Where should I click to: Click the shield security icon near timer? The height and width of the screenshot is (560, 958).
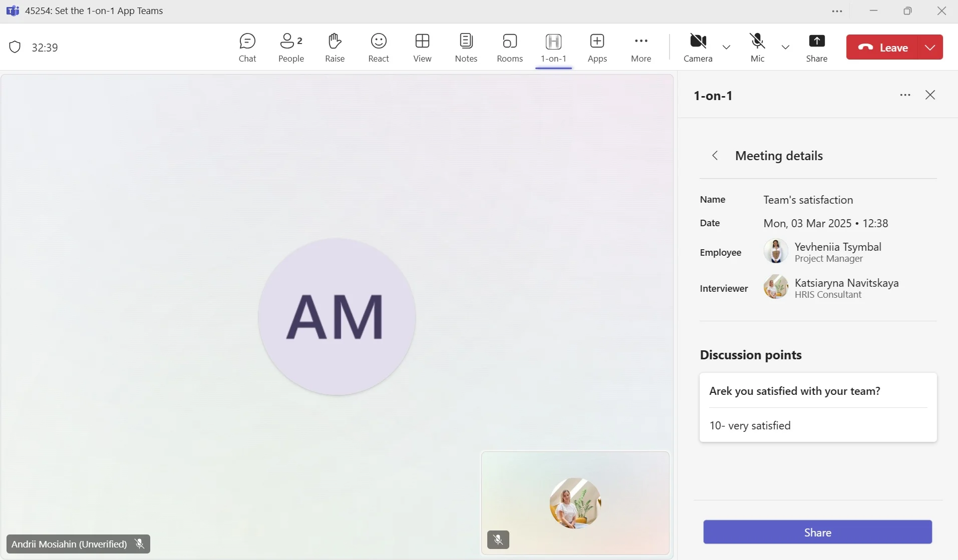tap(15, 47)
